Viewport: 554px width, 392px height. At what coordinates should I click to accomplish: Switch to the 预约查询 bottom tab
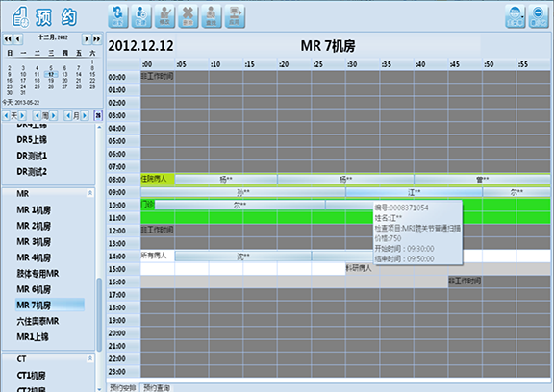click(157, 388)
